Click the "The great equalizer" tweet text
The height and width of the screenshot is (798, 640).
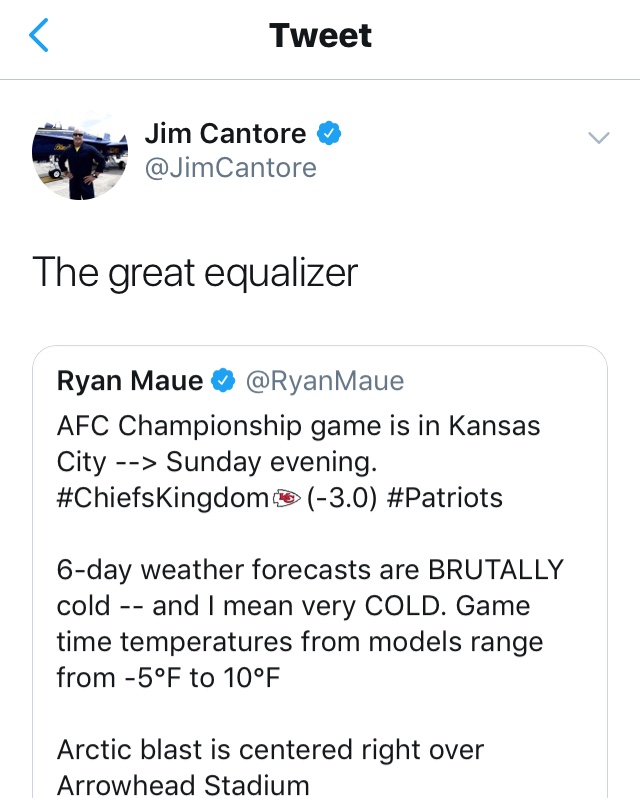point(195,272)
